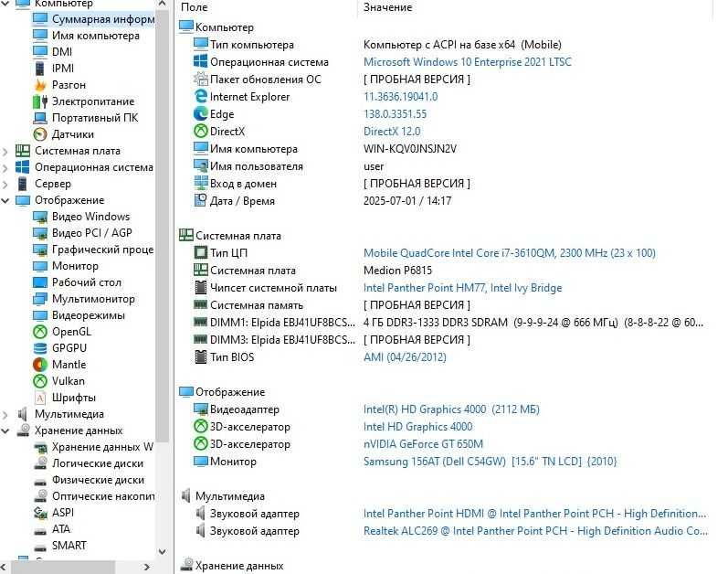Image resolution: width=728 pixels, height=574 pixels.
Task: Open the Датчики gauge icon
Action: click(x=40, y=134)
